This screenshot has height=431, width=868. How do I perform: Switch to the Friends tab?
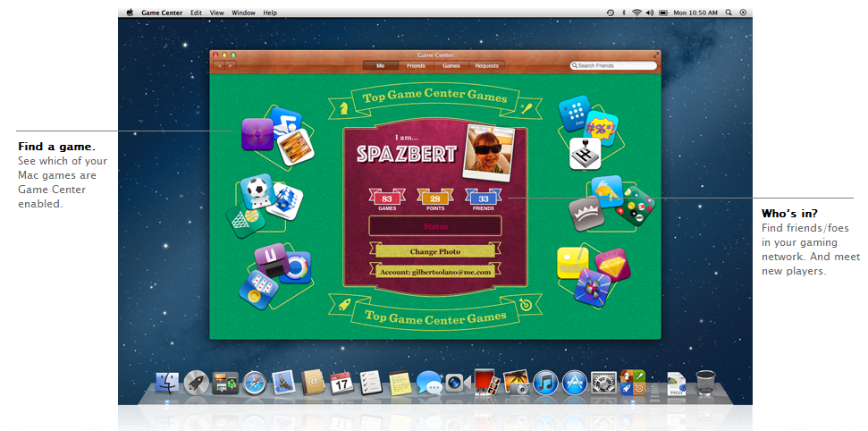pos(416,65)
